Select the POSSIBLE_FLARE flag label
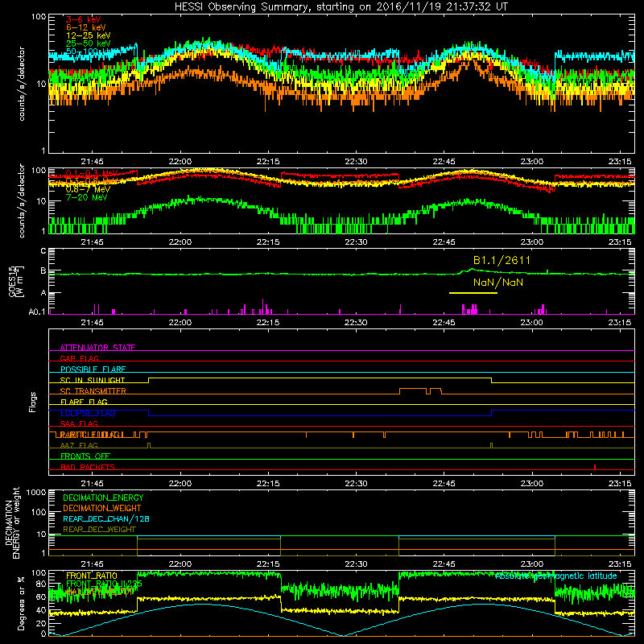 pyautogui.click(x=93, y=369)
